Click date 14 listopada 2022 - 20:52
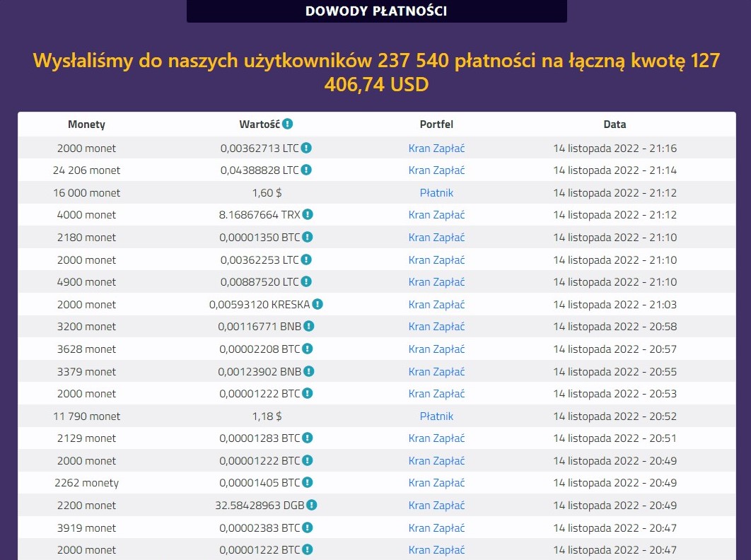Image resolution: width=751 pixels, height=560 pixels. tap(615, 416)
